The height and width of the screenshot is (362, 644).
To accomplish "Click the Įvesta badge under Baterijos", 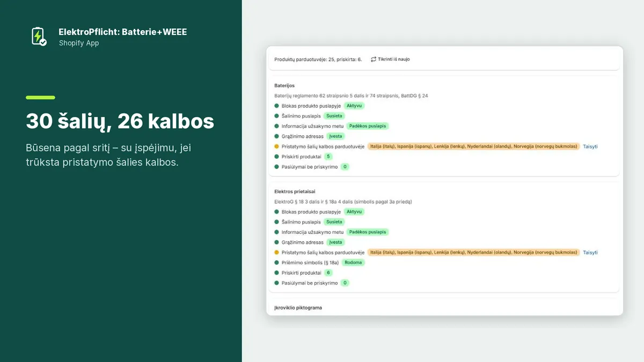I will pos(335,136).
